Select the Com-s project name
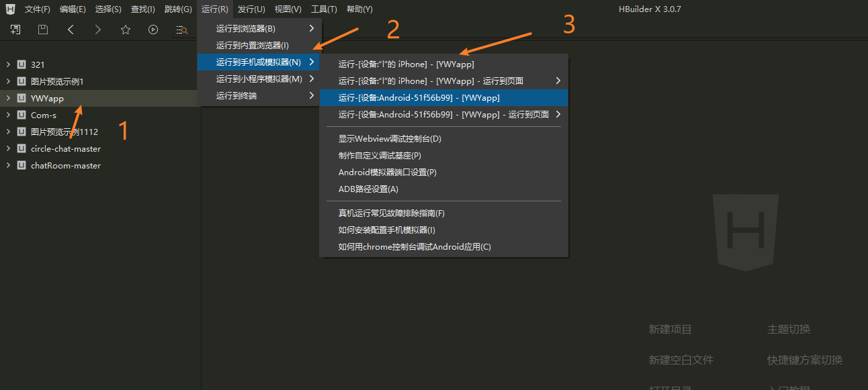The image size is (868, 390). 44,115
